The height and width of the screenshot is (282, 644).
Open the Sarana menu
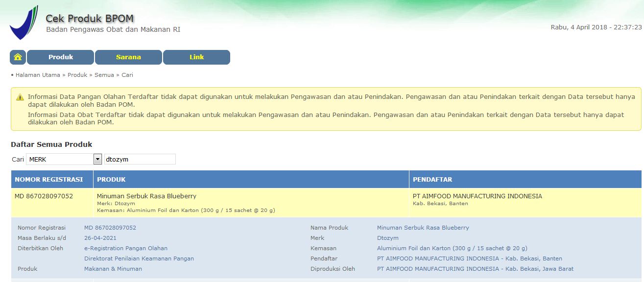[x=128, y=57]
